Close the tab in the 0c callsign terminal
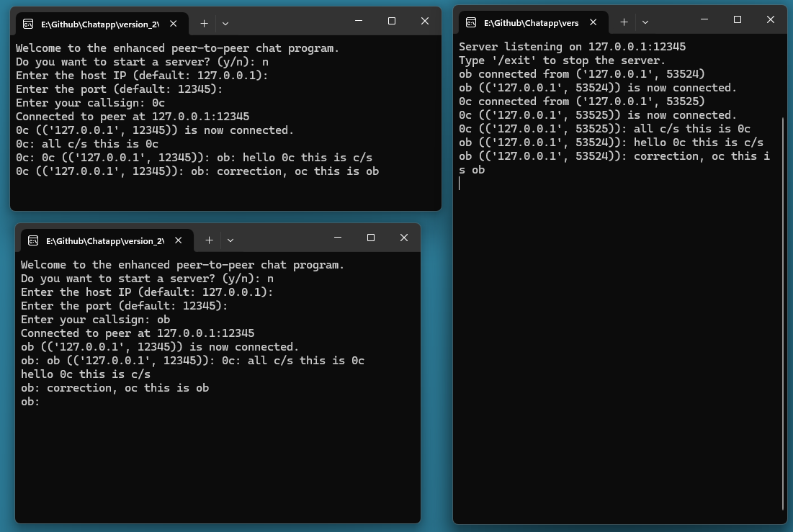This screenshot has height=532, width=793. (x=174, y=24)
